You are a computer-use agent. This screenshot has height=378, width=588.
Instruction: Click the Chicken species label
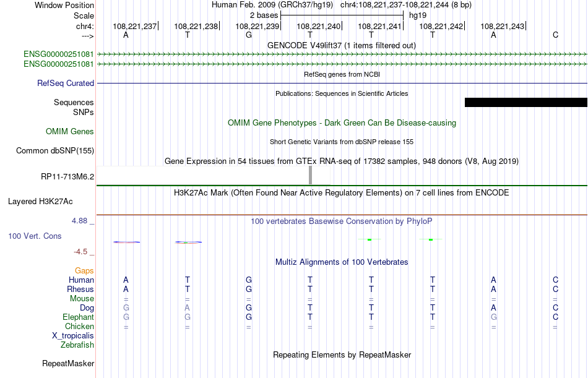click(x=79, y=326)
